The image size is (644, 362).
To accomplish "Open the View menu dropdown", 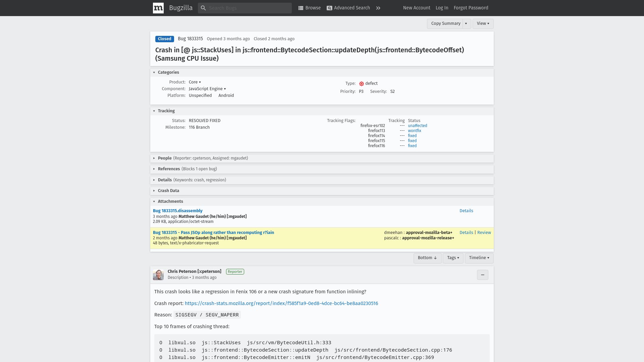I will point(483,23).
